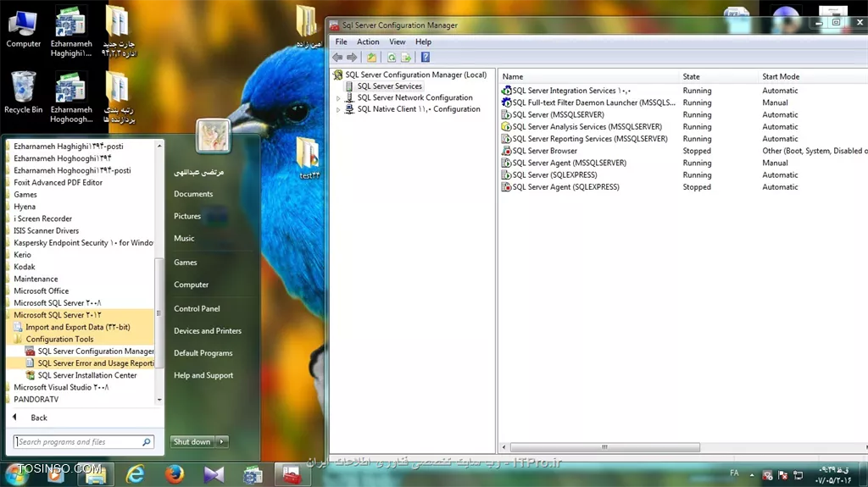Open Kaspersky Endpoint Security folder
Viewport: 868px width, 487px height.
click(x=81, y=243)
